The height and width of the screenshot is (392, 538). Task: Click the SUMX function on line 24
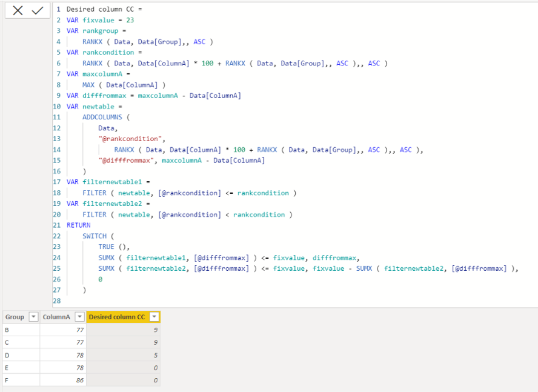click(x=107, y=258)
